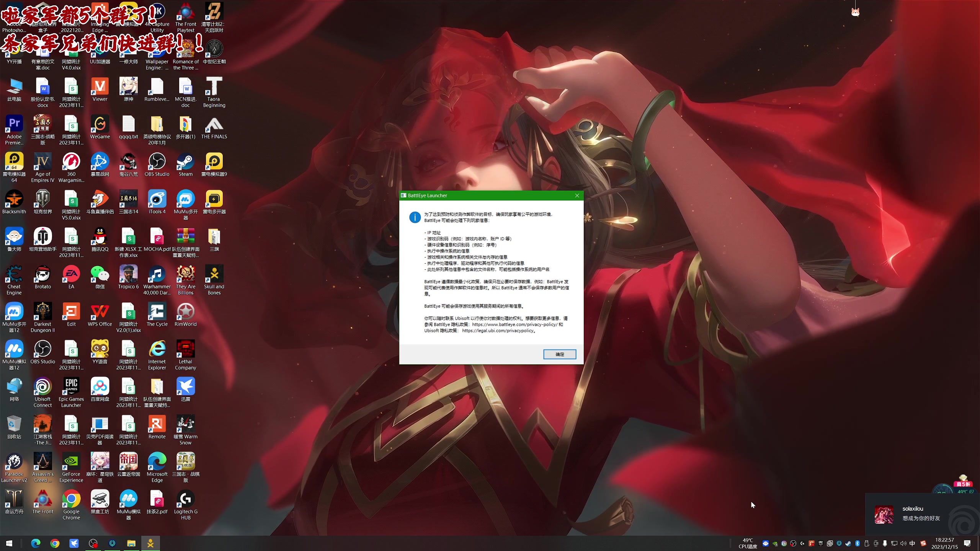
Task: Open Google Chrome desktop shortcut
Action: coord(71,505)
